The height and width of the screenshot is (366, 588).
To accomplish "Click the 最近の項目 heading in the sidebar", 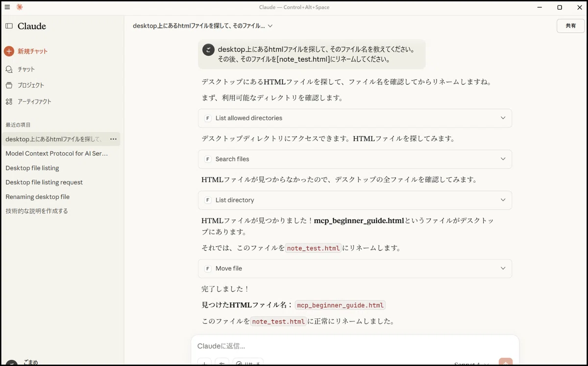I will (18, 125).
